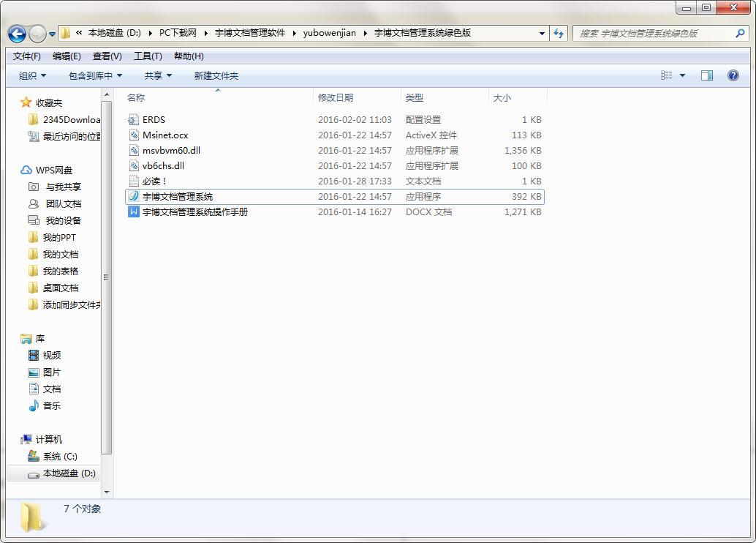
Task: Sort by 修改日期 column header
Action: tap(336, 97)
